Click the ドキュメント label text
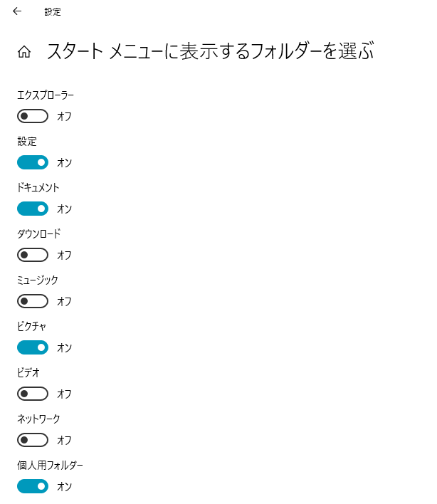Image resolution: width=437 pixels, height=504 pixels. coord(38,187)
